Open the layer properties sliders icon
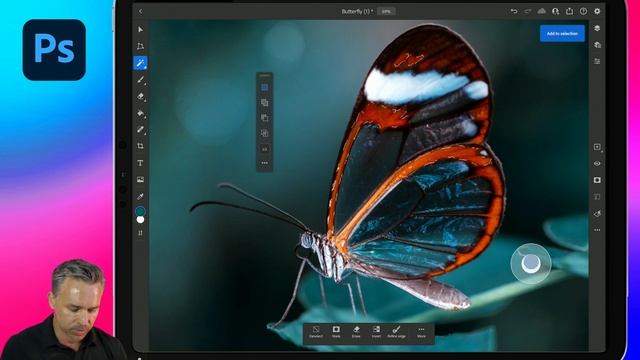The image size is (640, 360). coord(597,61)
